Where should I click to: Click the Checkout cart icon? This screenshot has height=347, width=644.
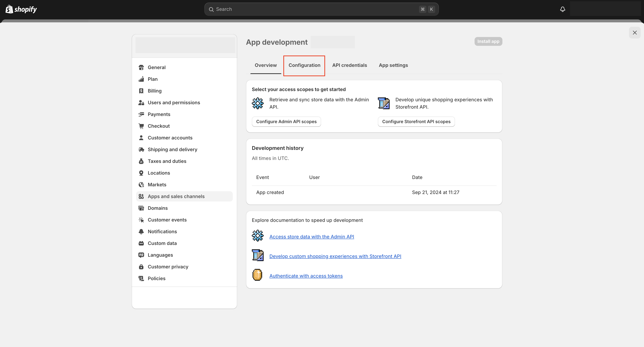click(x=141, y=126)
